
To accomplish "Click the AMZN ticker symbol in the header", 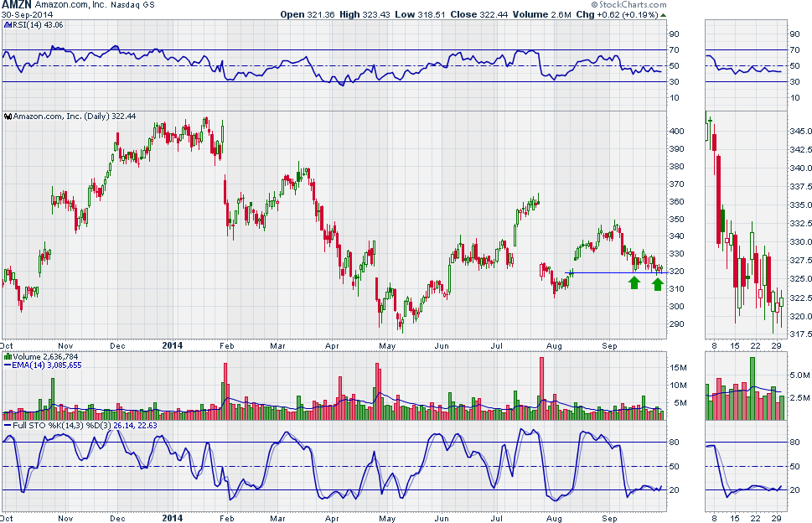I will point(16,5).
